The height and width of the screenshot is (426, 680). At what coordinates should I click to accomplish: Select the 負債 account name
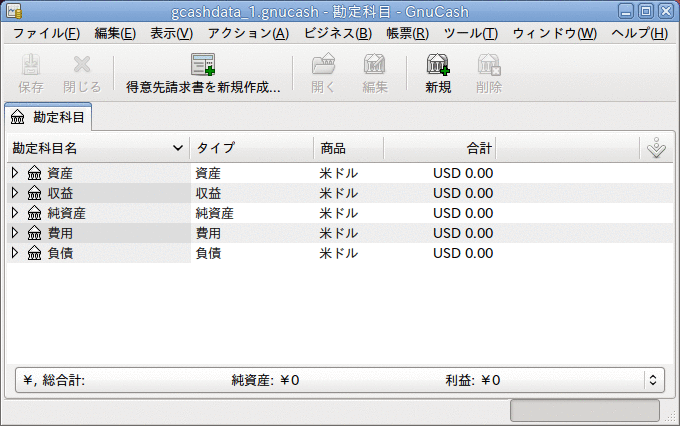(x=60, y=253)
